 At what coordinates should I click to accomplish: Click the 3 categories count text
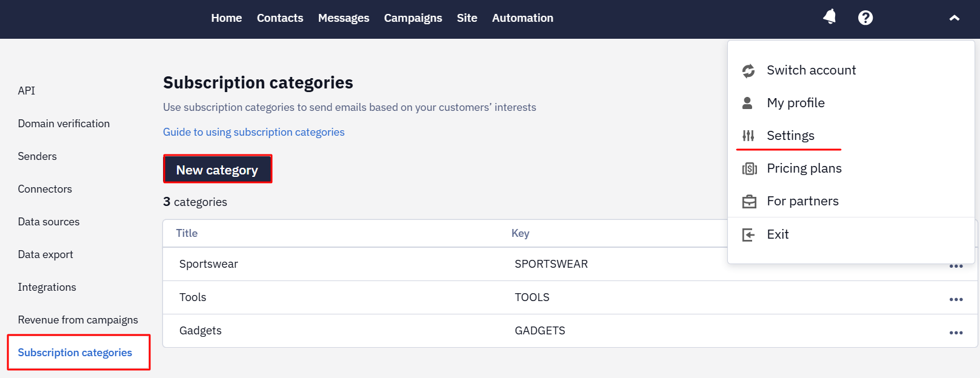tap(195, 202)
